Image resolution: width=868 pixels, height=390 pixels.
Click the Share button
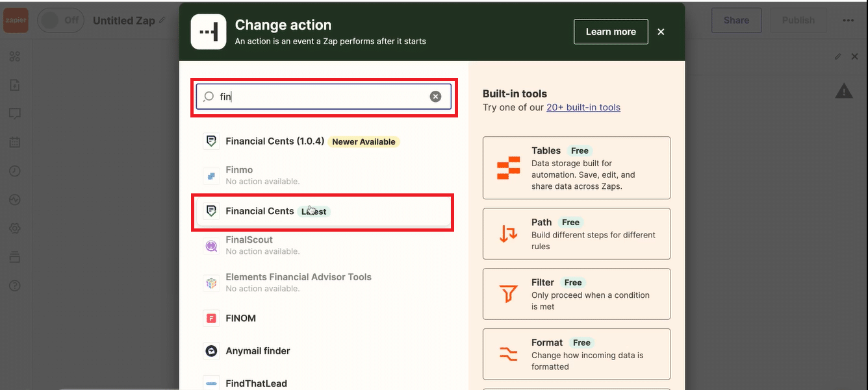736,20
